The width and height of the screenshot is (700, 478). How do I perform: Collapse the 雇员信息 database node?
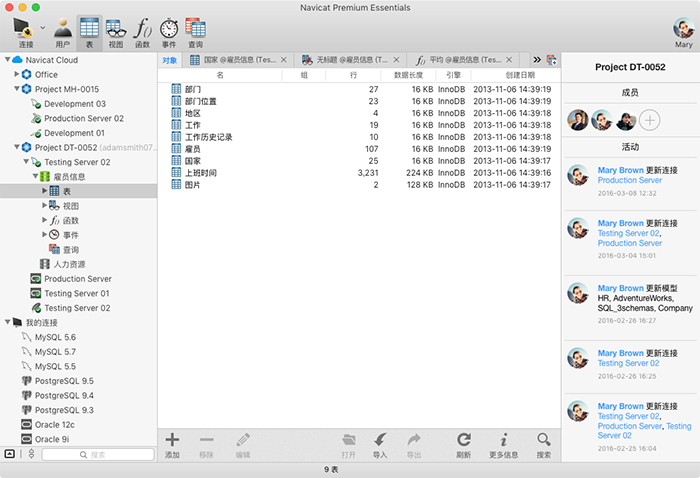click(35, 176)
